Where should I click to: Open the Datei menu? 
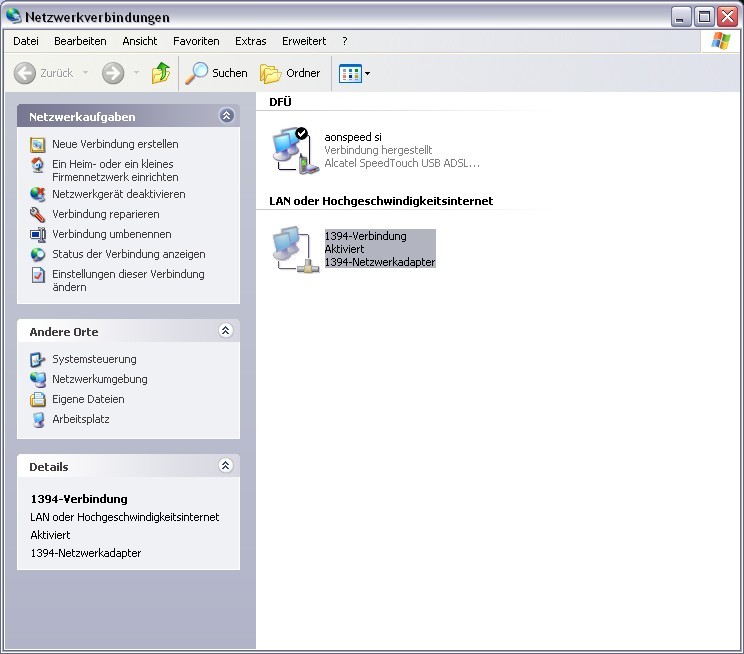(x=26, y=41)
